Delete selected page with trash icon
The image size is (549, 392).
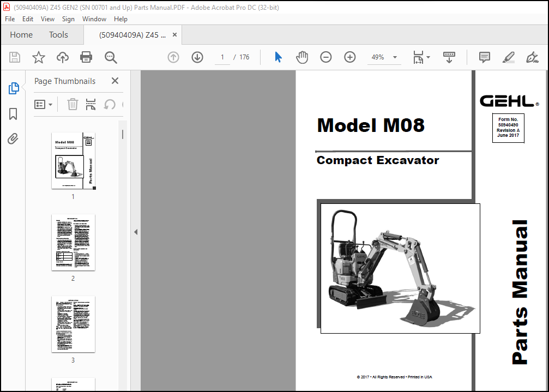click(73, 104)
